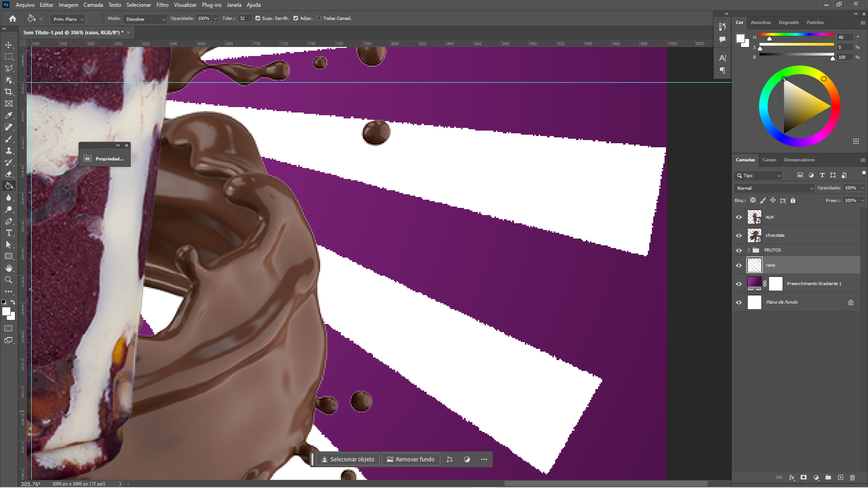The width and height of the screenshot is (868, 488).
Task: Click the Selecionar objeto button
Action: click(348, 459)
